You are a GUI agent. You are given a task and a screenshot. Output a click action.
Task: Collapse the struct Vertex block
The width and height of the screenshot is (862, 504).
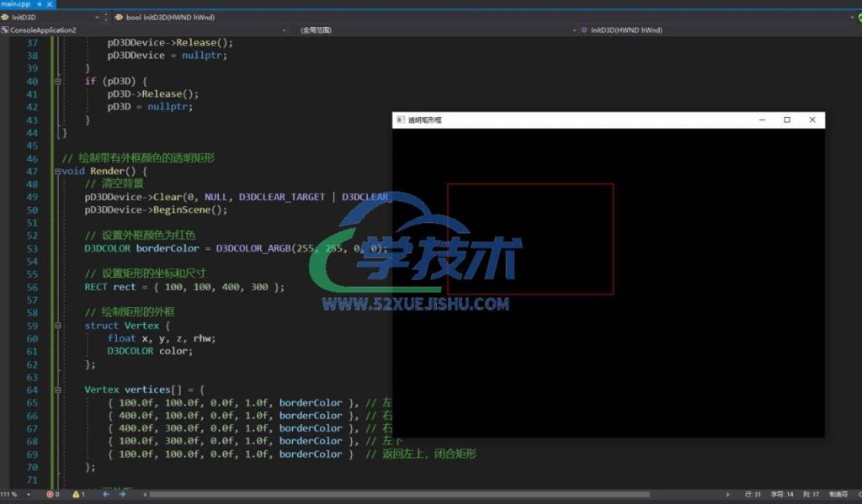pos(57,326)
